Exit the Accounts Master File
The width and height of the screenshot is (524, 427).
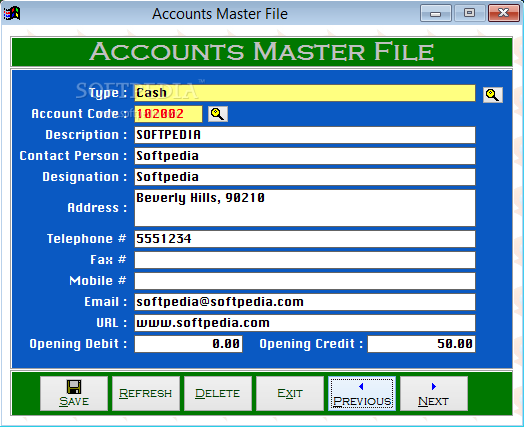(290, 393)
